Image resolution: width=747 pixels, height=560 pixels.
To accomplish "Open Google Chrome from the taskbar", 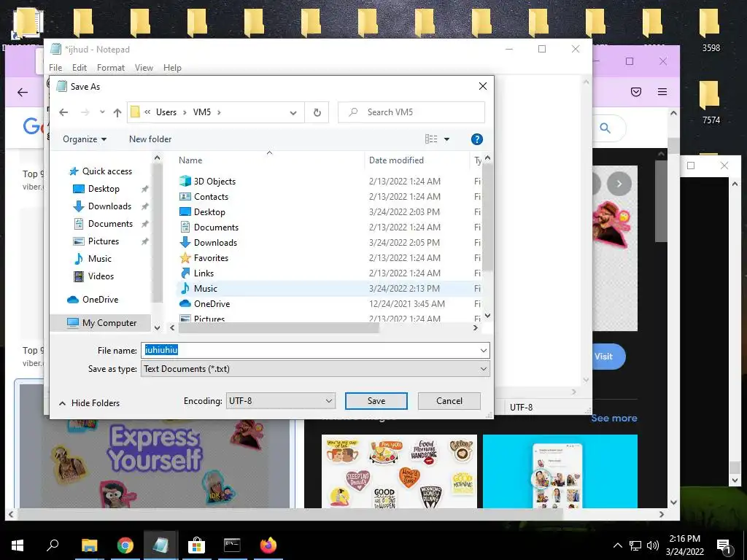I will 125,545.
